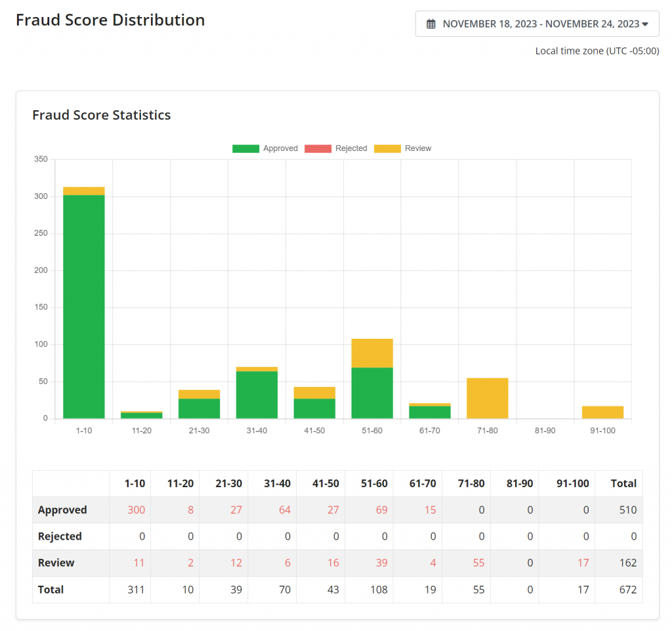
Task: Toggle the Review series in the chart legend
Action: tap(419, 148)
